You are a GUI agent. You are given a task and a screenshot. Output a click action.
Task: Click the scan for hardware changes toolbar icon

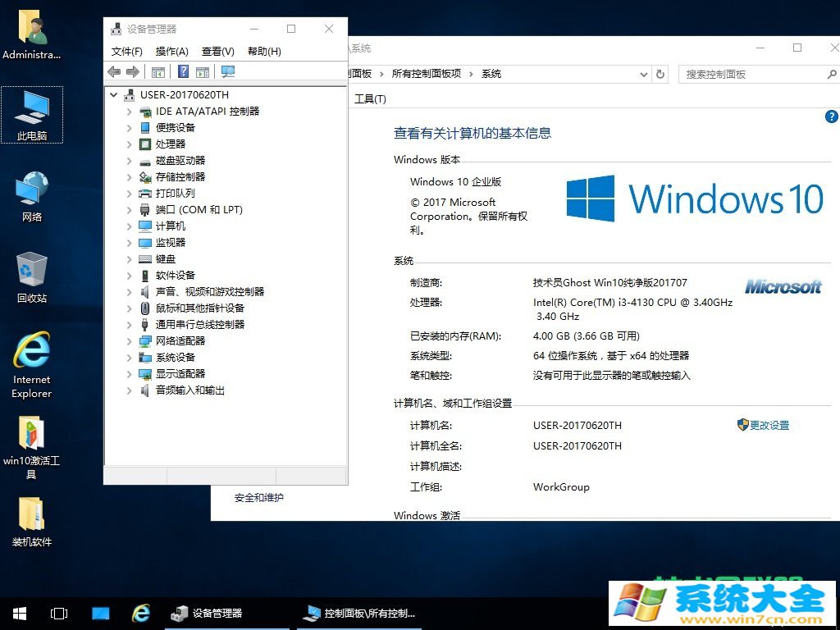pos(228,72)
